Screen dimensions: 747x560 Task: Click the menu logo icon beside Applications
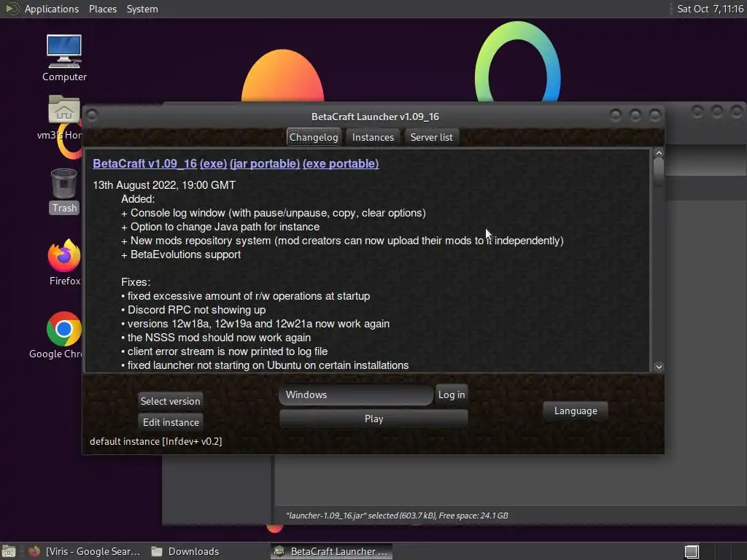pyautogui.click(x=12, y=9)
